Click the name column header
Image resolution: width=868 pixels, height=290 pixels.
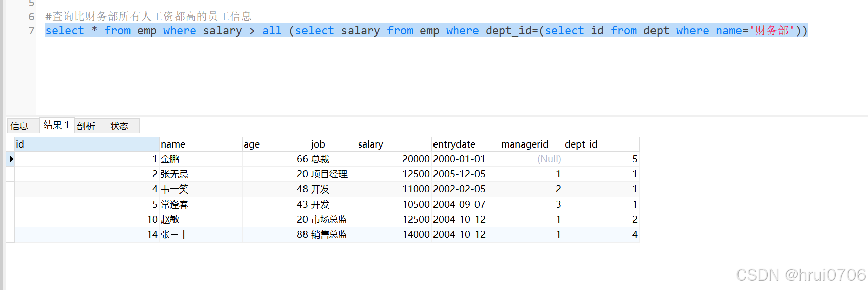[x=201, y=144]
